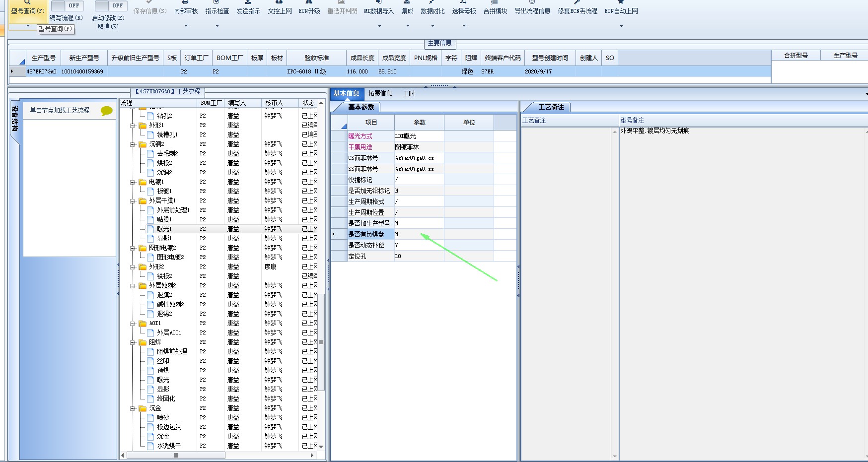Click the 修复ECN丢流程 toolbar button
Screen dimensions: 868x462
pos(578,8)
